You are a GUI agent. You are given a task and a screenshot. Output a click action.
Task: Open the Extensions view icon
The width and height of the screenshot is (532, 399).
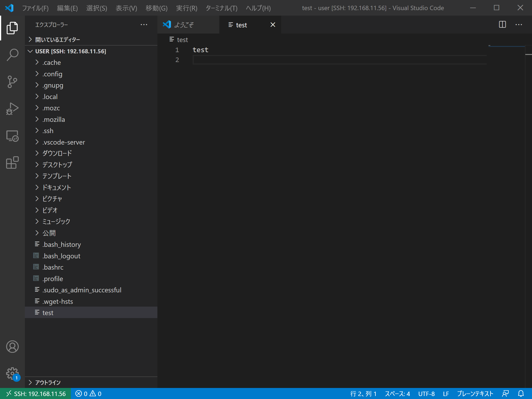(12, 163)
